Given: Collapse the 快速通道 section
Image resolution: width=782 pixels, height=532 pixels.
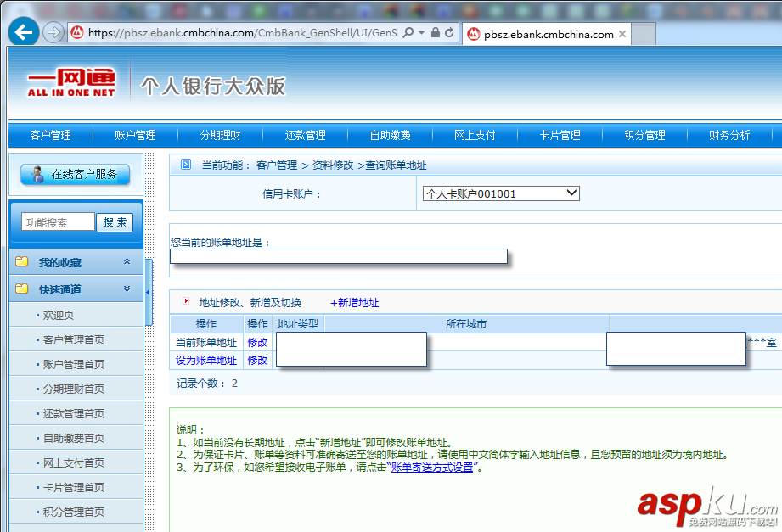Looking at the screenshot, I should tap(128, 288).
